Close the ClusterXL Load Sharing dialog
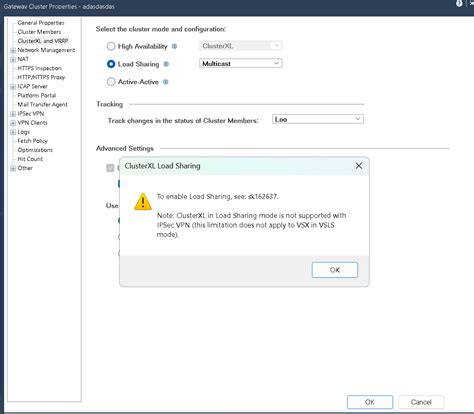Screen dimensions: 474x414 (x=359, y=166)
